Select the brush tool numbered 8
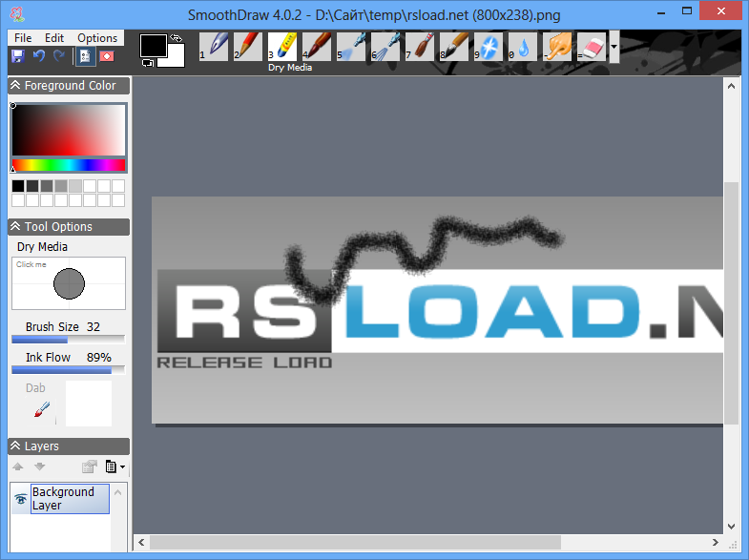The image size is (749, 560). click(x=454, y=47)
